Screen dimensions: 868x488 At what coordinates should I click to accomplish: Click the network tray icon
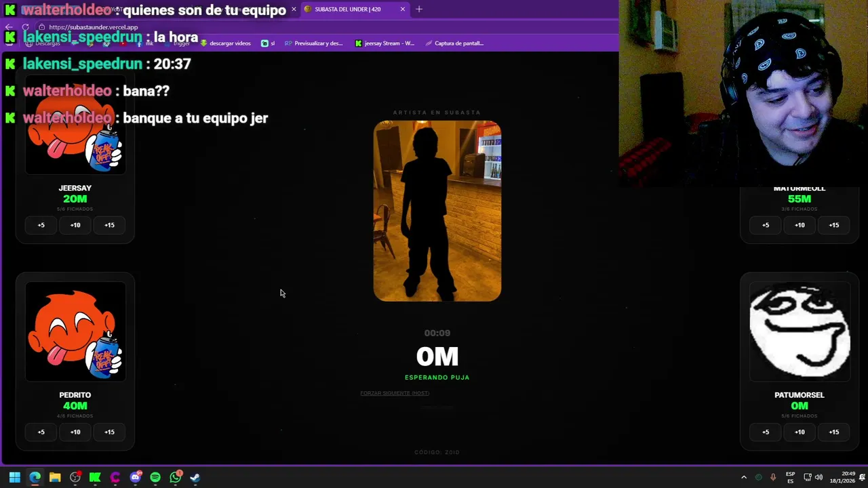click(808, 477)
